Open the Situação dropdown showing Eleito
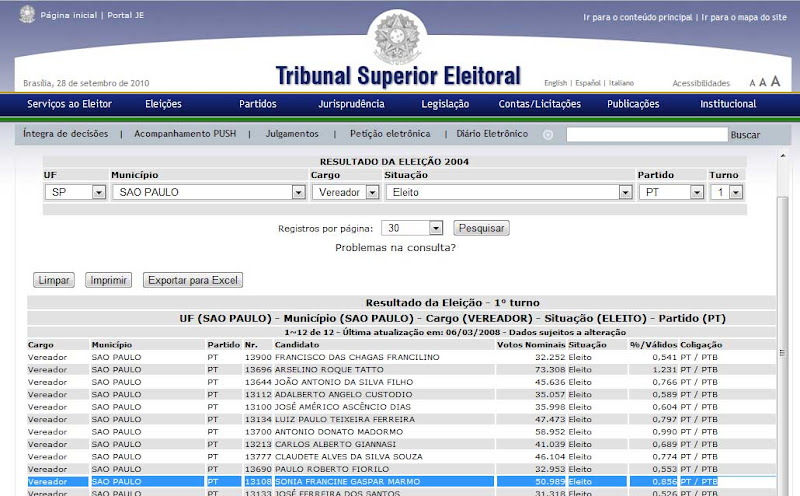The height and width of the screenshot is (496, 800). coord(509,192)
